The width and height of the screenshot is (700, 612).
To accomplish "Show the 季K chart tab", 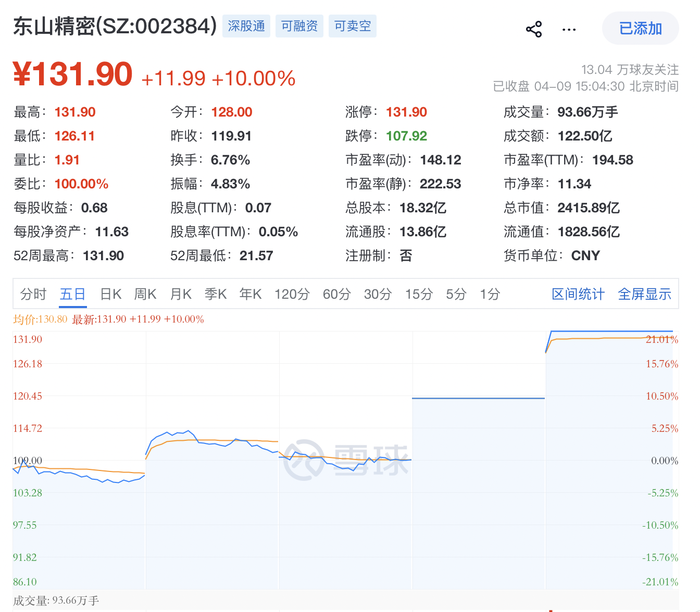I will pos(216,294).
